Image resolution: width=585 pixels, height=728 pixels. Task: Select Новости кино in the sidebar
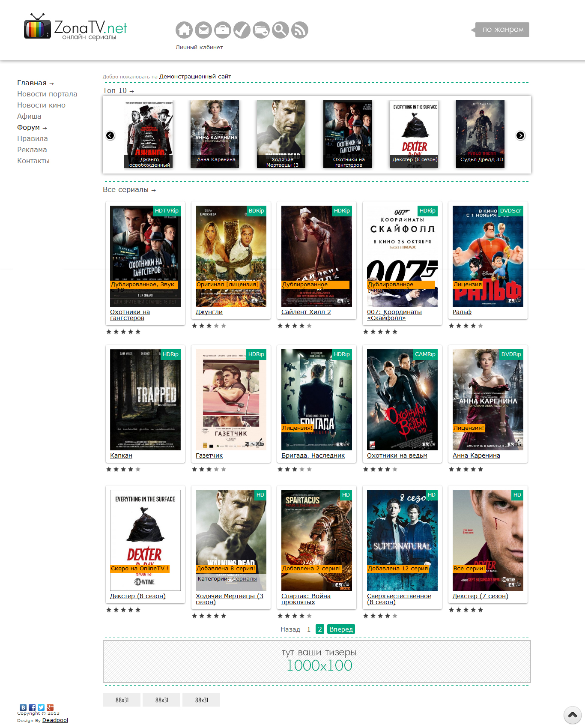pos(41,105)
